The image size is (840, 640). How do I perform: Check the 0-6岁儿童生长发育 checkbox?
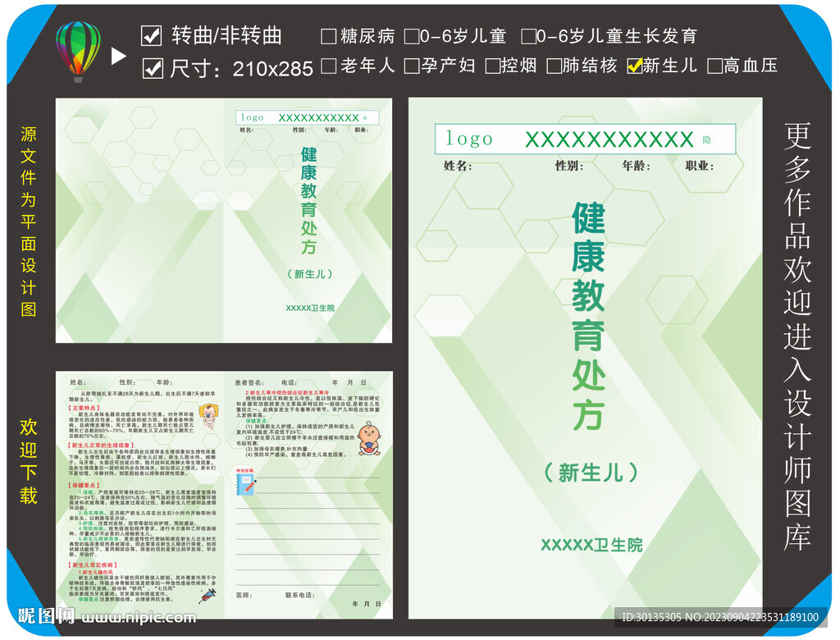pyautogui.click(x=529, y=36)
